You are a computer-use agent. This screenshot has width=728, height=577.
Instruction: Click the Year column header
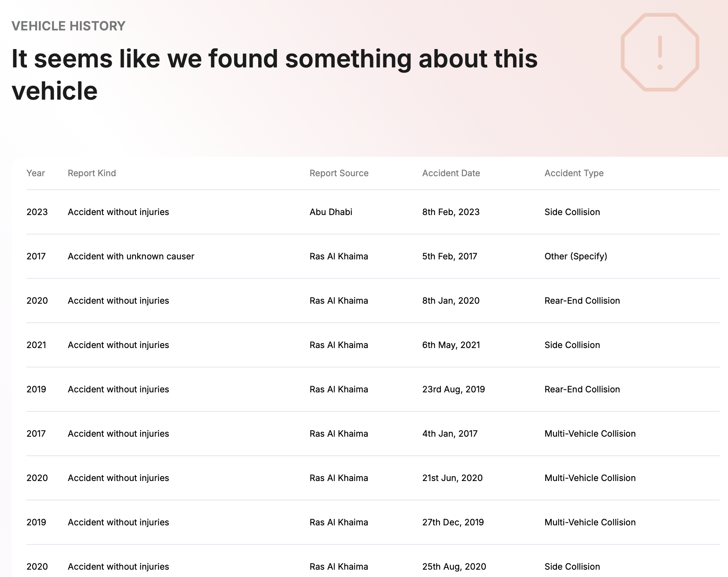36,173
